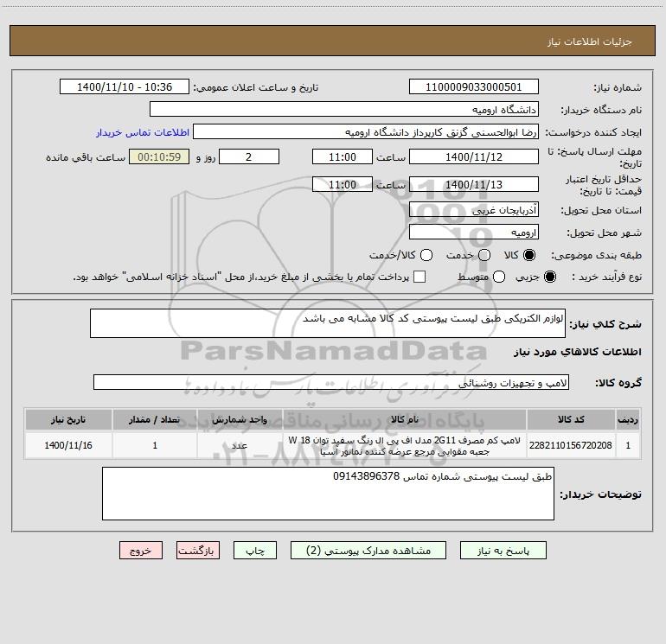This screenshot has height=644, width=666.
Task: Click the چاپ print button
Action: pos(255,551)
